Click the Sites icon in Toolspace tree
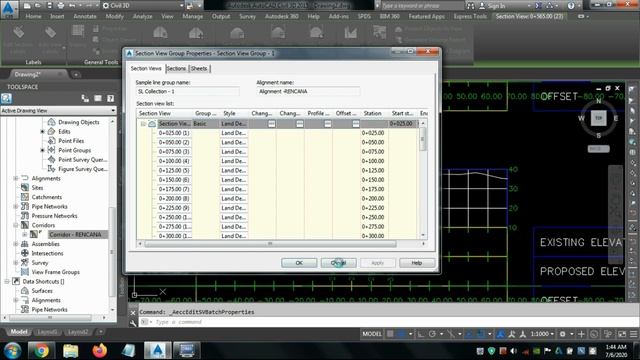This screenshot has width=640, height=360. [x=25, y=187]
